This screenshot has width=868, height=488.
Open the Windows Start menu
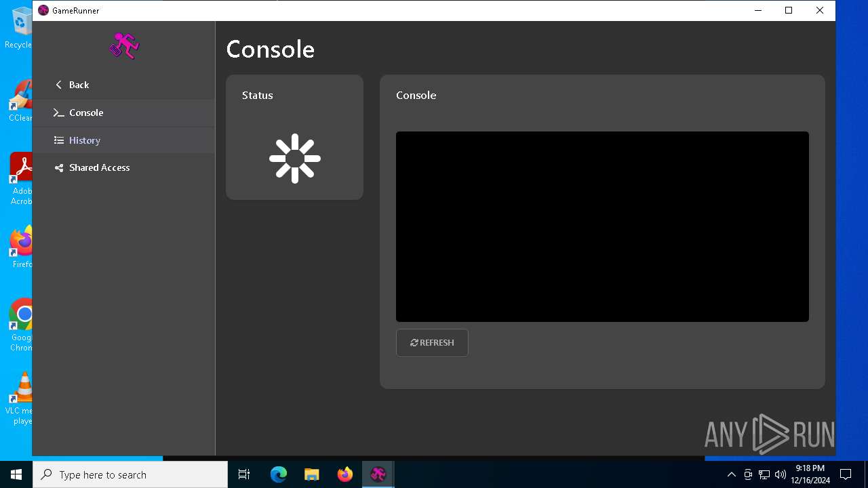point(16,474)
